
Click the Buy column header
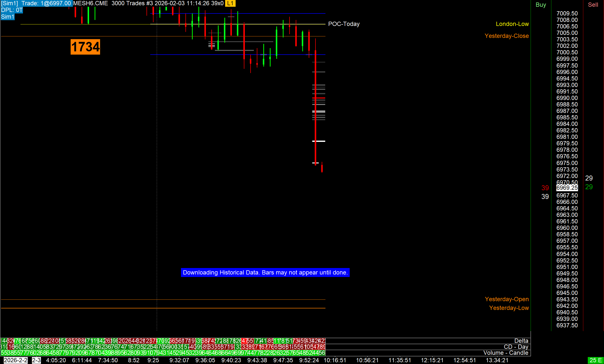tap(541, 5)
